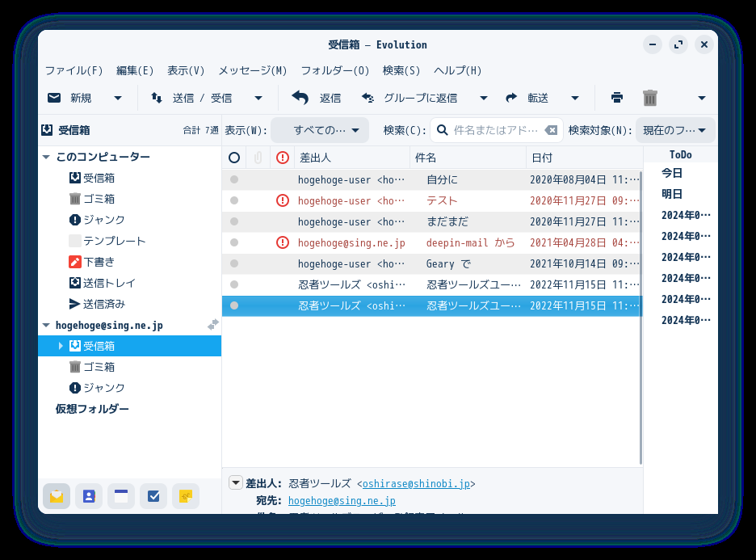This screenshot has width=756, height=560.
Task: Click the message list vertical scrollbar
Action: coord(640,318)
